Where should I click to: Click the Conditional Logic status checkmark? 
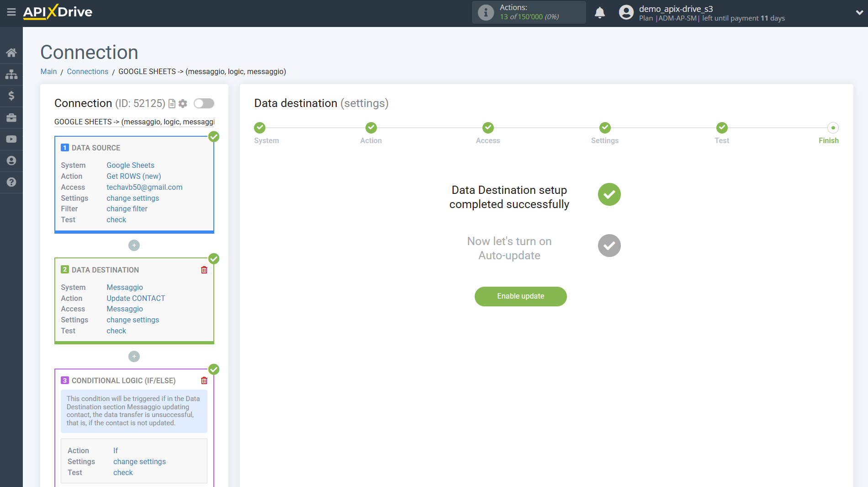(214, 369)
